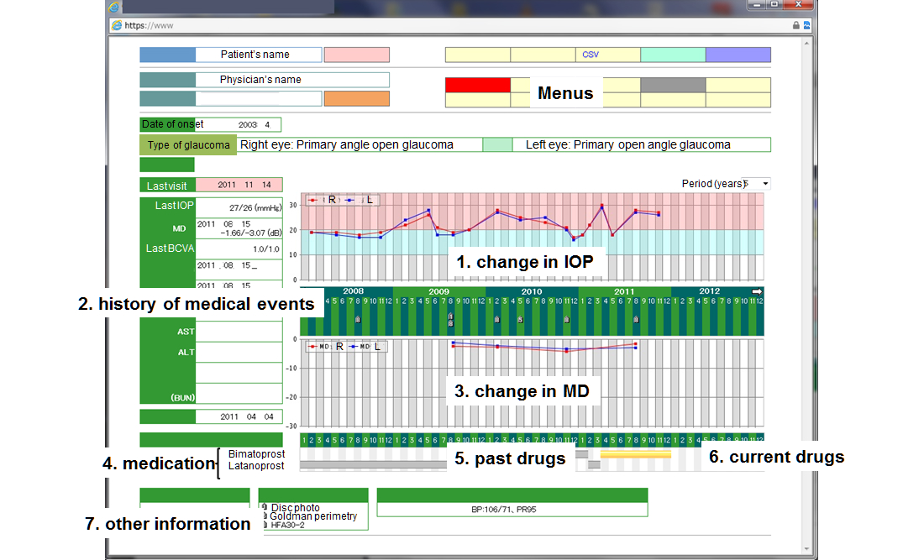Click the Patient's name field
This screenshot has height=560, width=924.
point(259,55)
